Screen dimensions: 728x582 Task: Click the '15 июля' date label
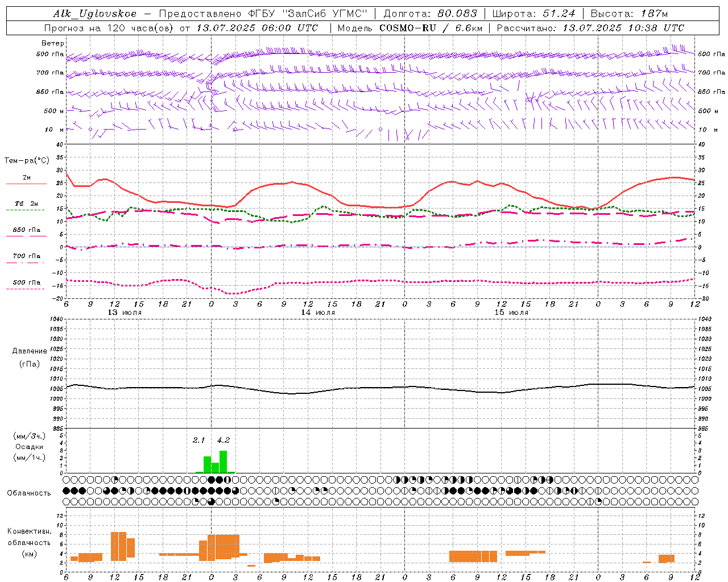(x=511, y=313)
